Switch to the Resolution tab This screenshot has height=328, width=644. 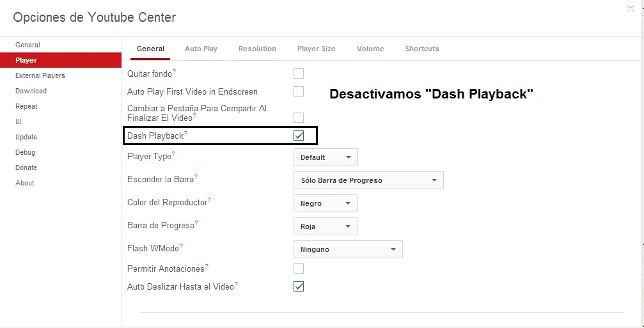tap(257, 49)
